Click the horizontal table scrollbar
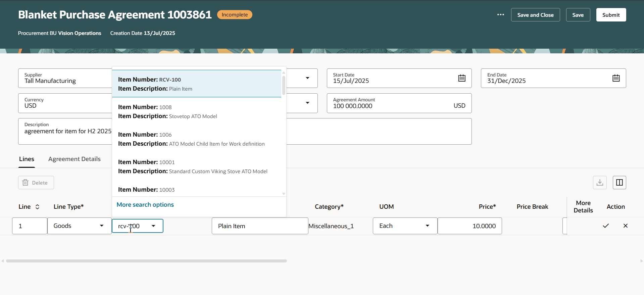 [x=146, y=261]
